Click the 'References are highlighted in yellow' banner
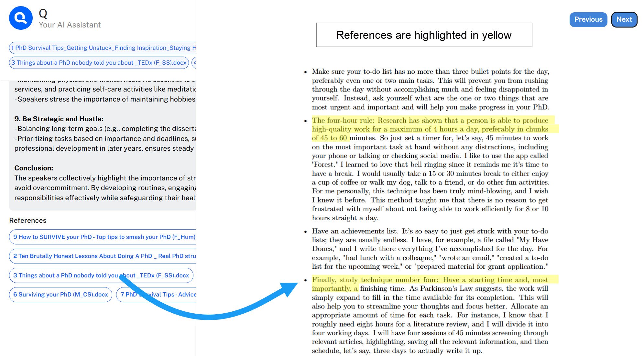The width and height of the screenshot is (644, 356). coord(424,35)
